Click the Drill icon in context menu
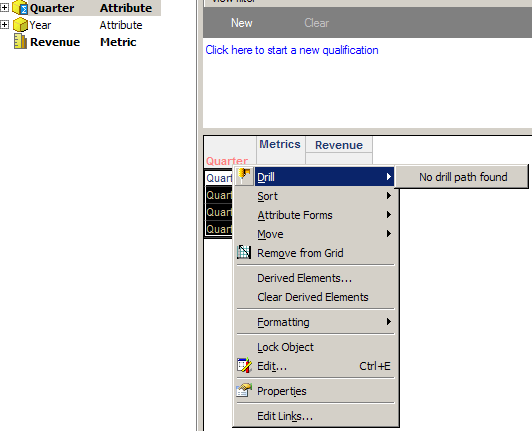 click(244, 176)
